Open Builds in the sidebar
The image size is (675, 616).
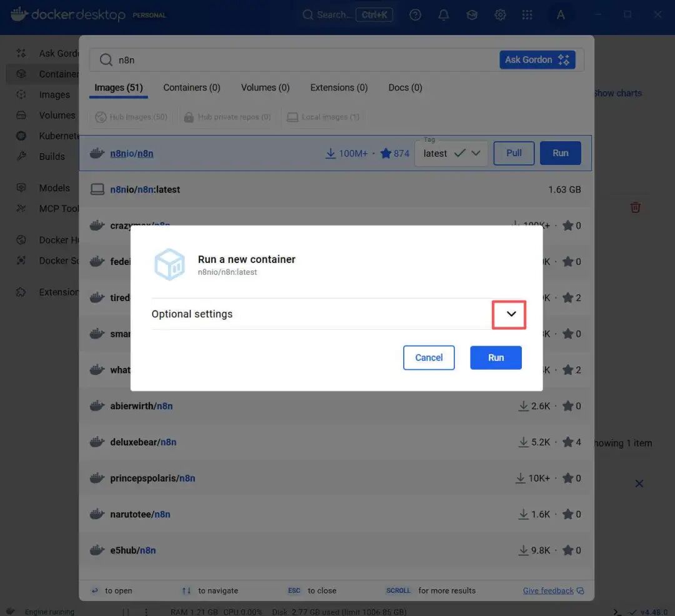point(43,157)
